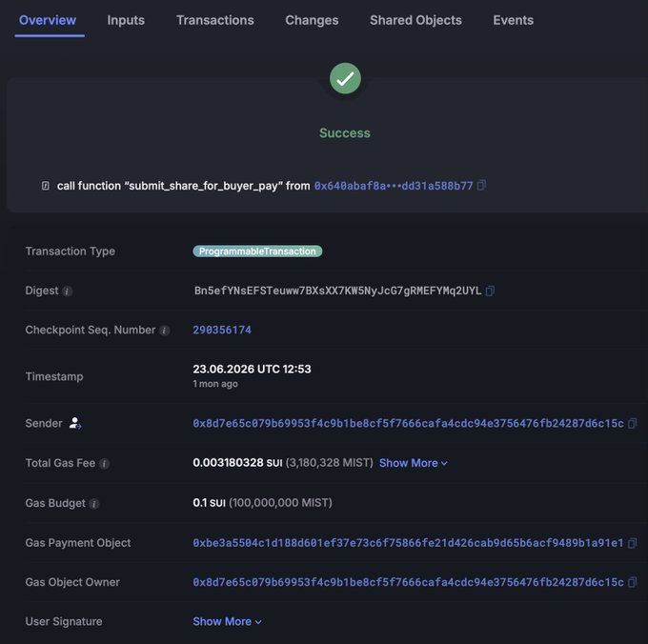
Task: Click the timestamp 23.06.2026 UTC 12:53
Action: point(252,369)
